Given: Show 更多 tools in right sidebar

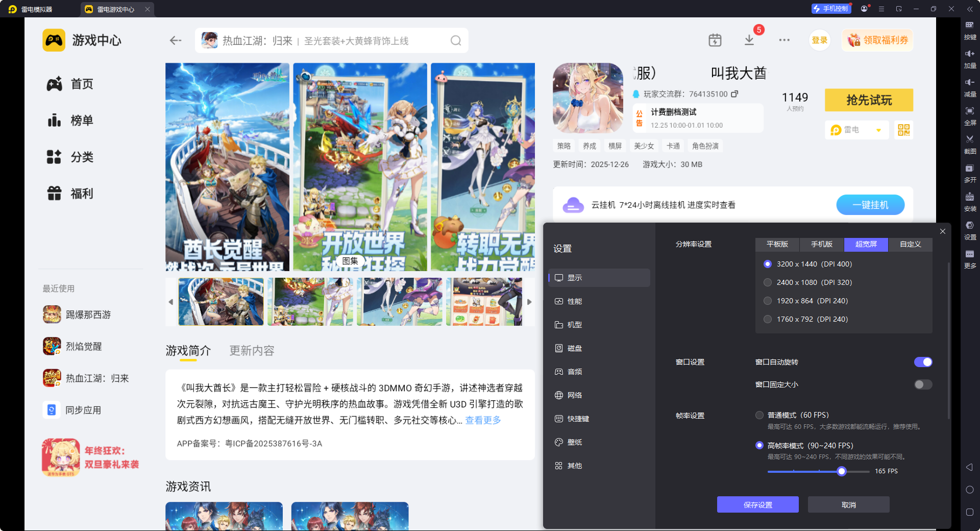Looking at the screenshot, I should (969, 258).
